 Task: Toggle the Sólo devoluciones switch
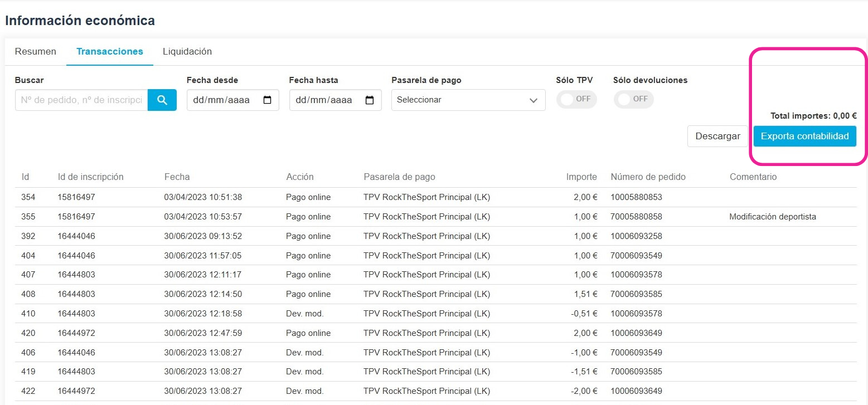click(x=634, y=99)
